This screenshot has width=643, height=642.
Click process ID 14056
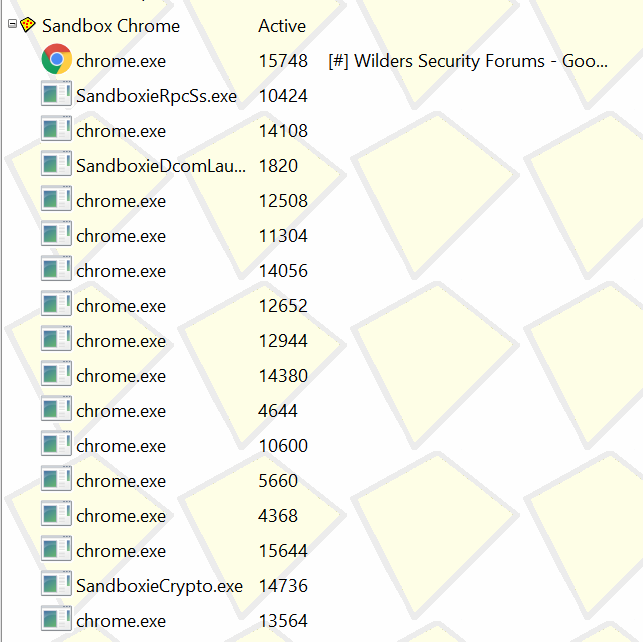click(283, 271)
